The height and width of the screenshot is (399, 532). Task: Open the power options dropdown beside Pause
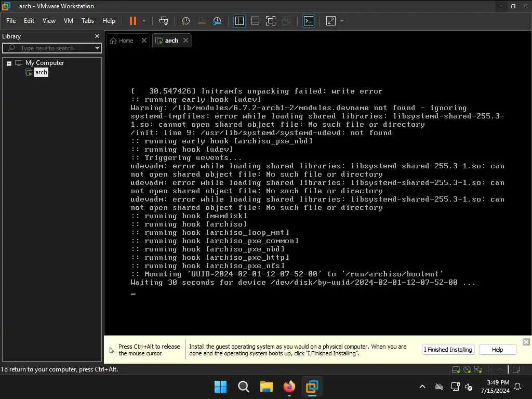coord(144,21)
